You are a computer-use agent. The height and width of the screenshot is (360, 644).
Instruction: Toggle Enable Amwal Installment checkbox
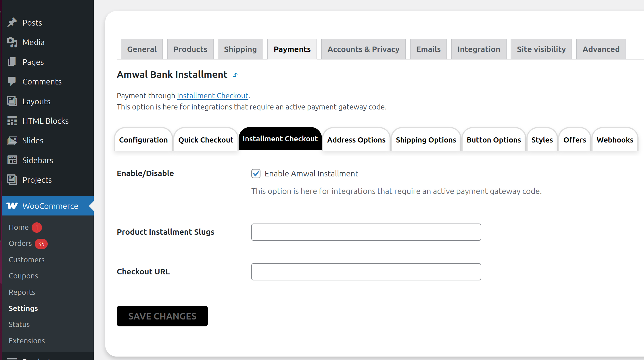click(x=256, y=174)
